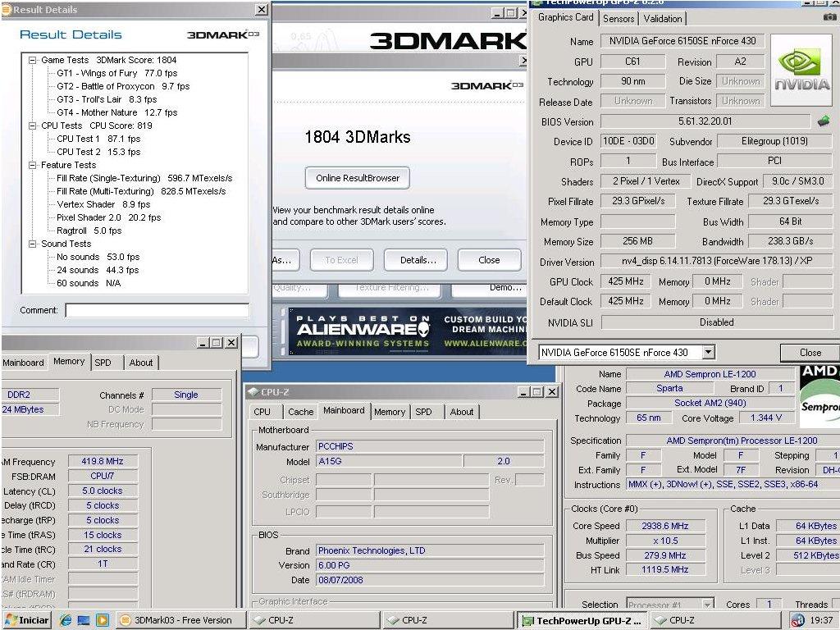840x630 pixels.
Task: Click the Close button in 3DMark score dialog
Action: pyautogui.click(x=489, y=260)
